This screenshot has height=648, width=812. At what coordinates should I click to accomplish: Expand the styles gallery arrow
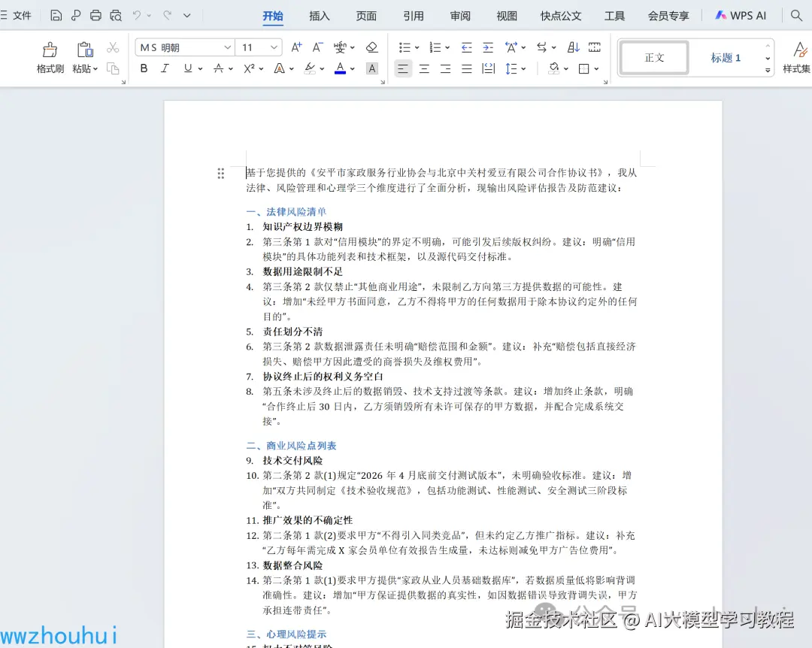[768, 69]
